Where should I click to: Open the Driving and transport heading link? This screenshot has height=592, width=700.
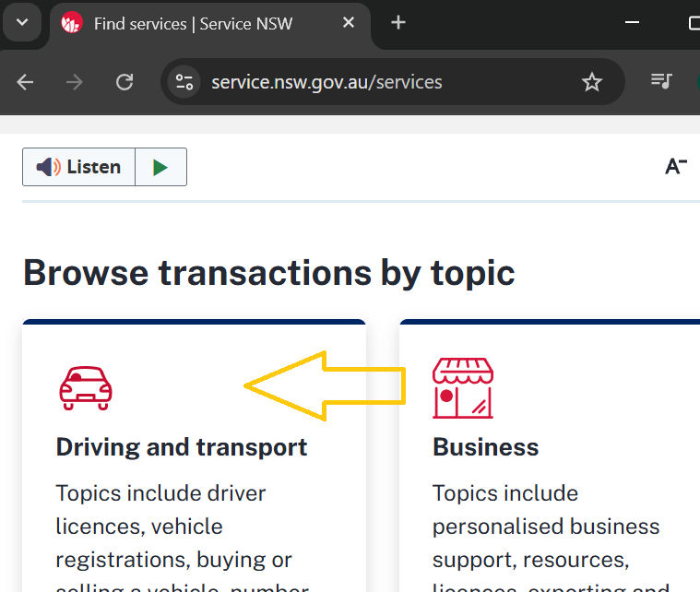(x=182, y=447)
